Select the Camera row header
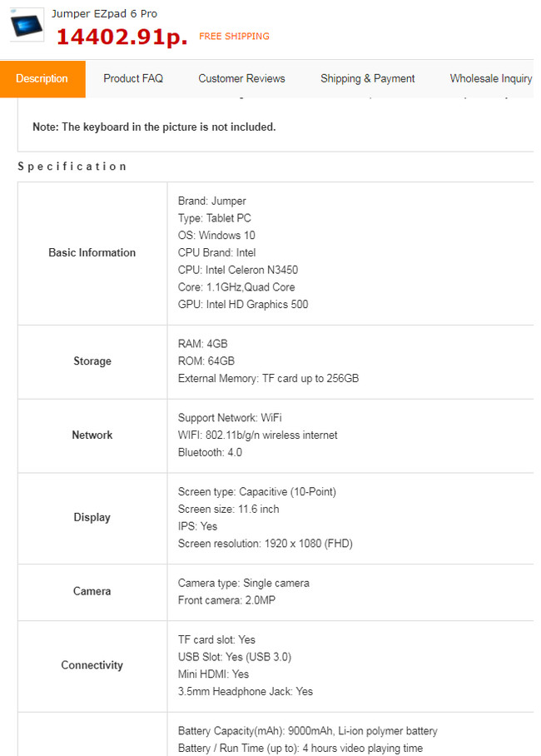Image resolution: width=541 pixels, height=756 pixels. [92, 591]
